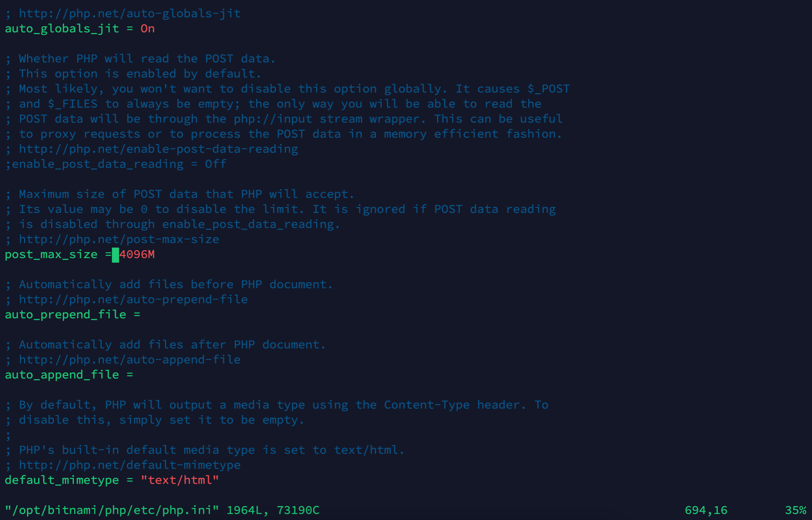Screen dimensions: 812x520
Task: Open the php.net/enable-post-data-reading link
Action: click(159, 149)
